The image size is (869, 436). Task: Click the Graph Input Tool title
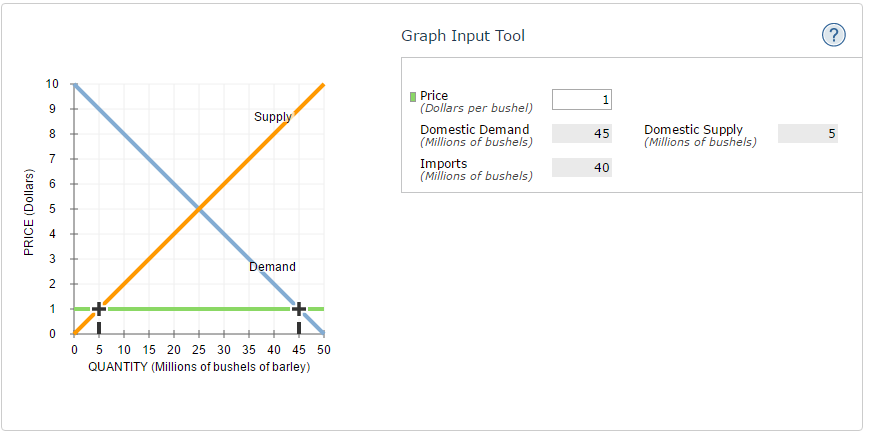(462, 36)
